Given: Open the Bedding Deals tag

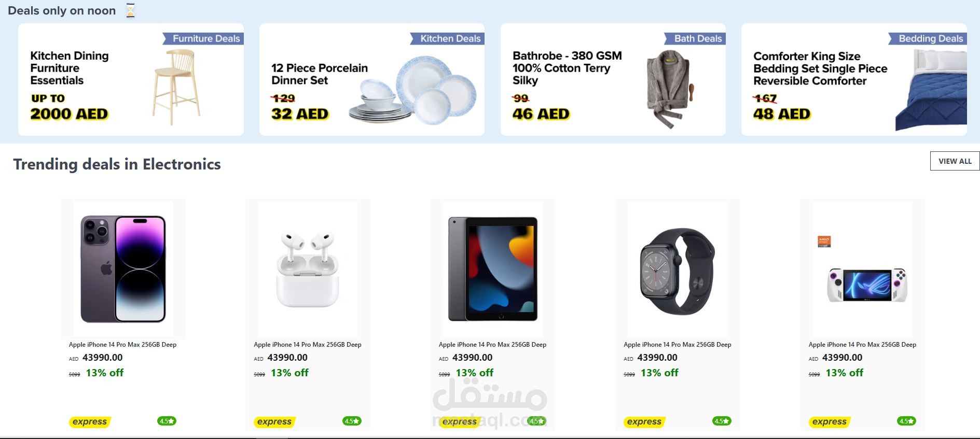Looking at the screenshot, I should point(928,39).
